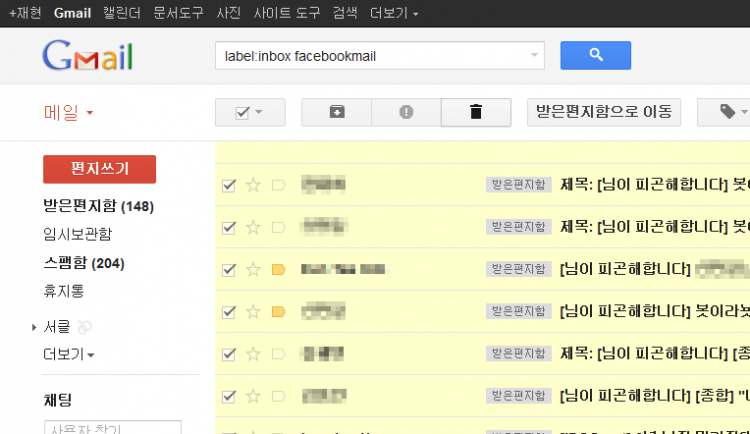Open 캘린더 in the top bar
This screenshot has width=750, height=434.
[123, 13]
